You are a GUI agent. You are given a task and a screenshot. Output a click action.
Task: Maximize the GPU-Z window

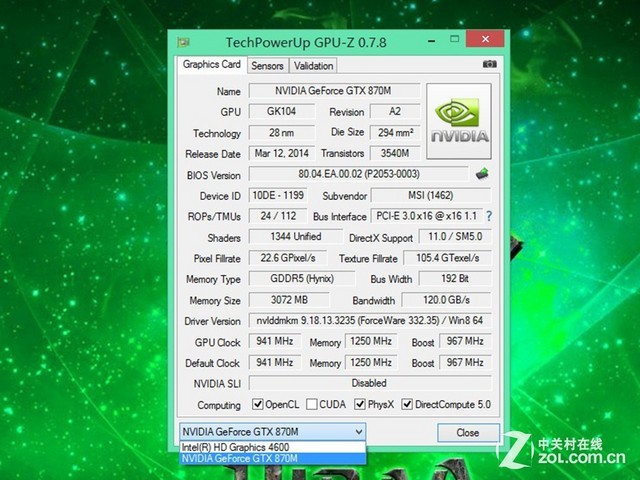pos(454,39)
